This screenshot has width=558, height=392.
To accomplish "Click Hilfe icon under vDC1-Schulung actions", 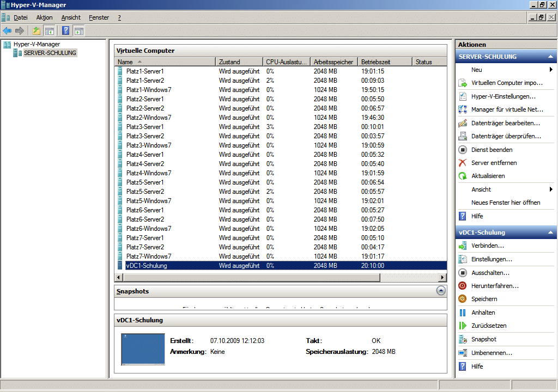I will [462, 366].
